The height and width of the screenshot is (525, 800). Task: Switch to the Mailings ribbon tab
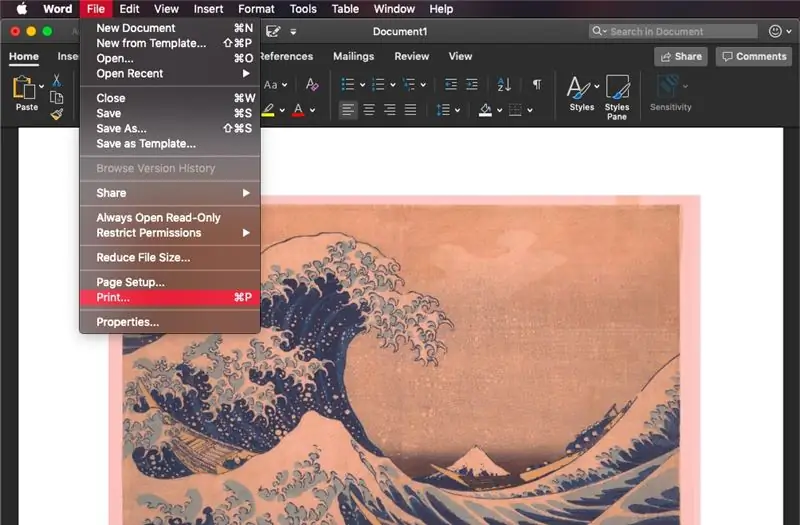354,56
